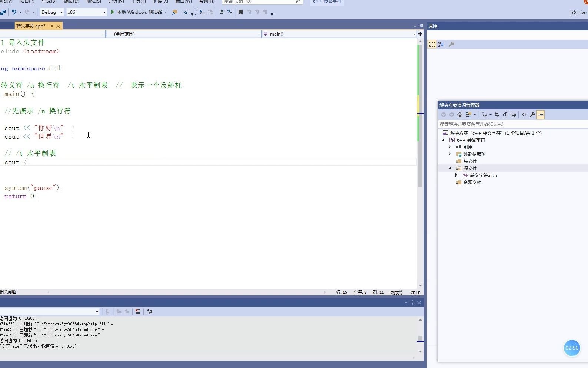The height and width of the screenshot is (368, 588).
Task: Click the 制表符 indentation indicator
Action: click(397, 292)
